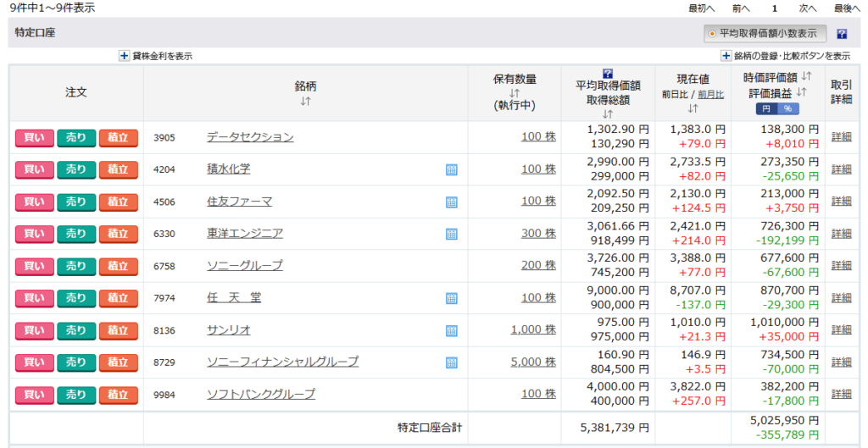Switch 評価損益 display to 円
Screen dimensions: 868x448
coord(765,108)
